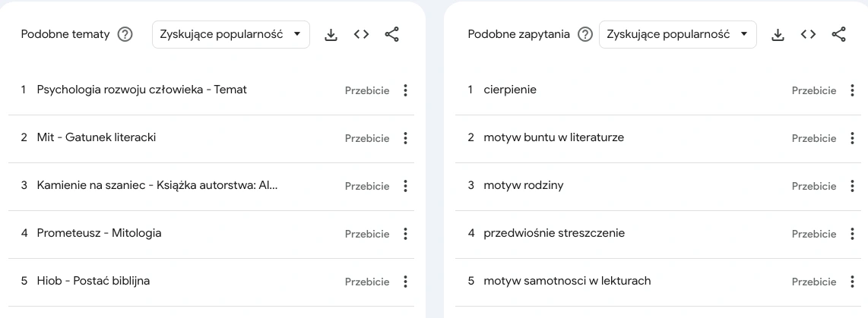Share the Podobne tematy panel

(x=392, y=35)
